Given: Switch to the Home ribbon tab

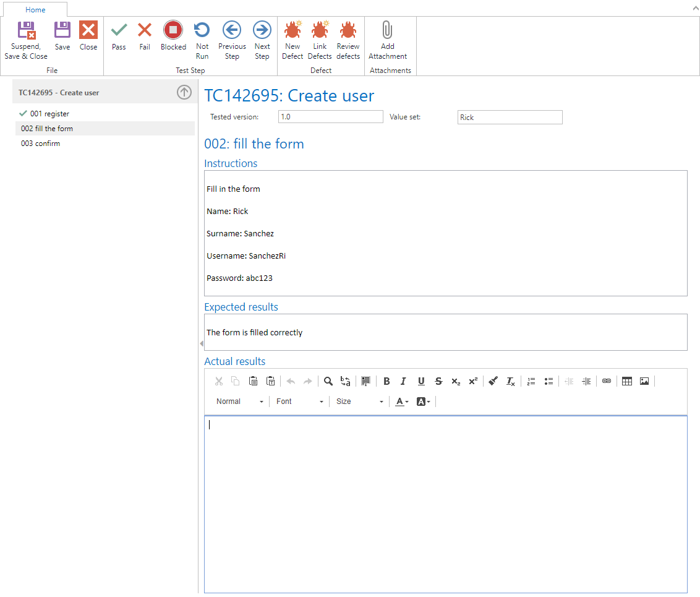Looking at the screenshot, I should pyautogui.click(x=35, y=10).
